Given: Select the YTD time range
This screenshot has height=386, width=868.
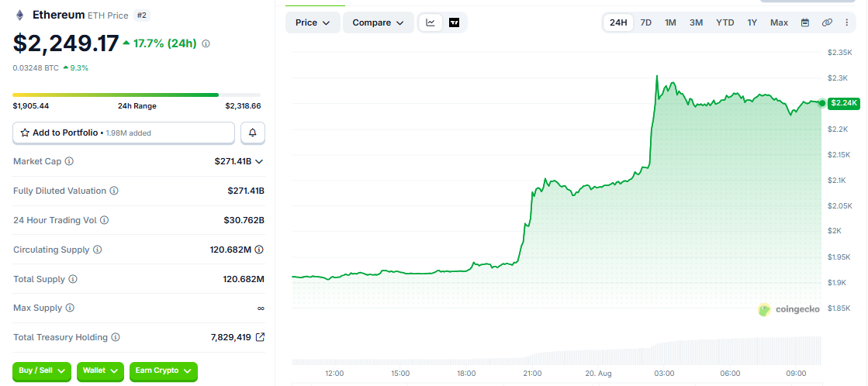Looking at the screenshot, I should click(x=725, y=22).
